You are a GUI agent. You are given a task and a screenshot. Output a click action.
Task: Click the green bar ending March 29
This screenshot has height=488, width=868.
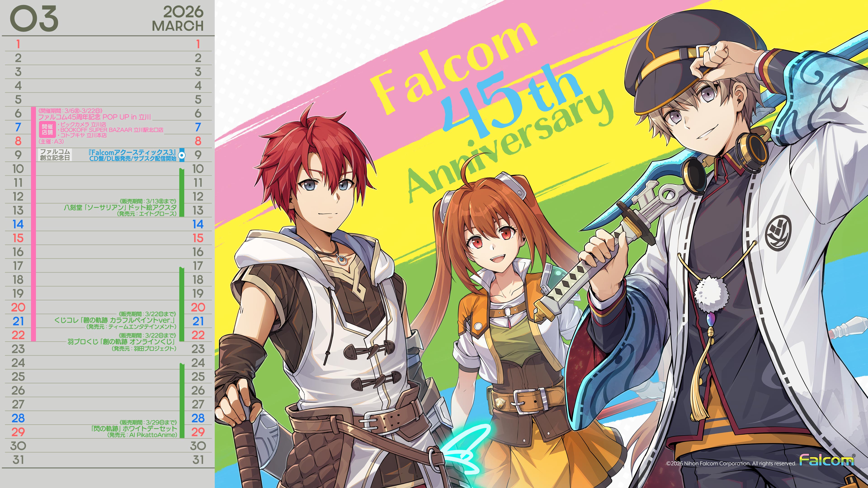coord(182,401)
